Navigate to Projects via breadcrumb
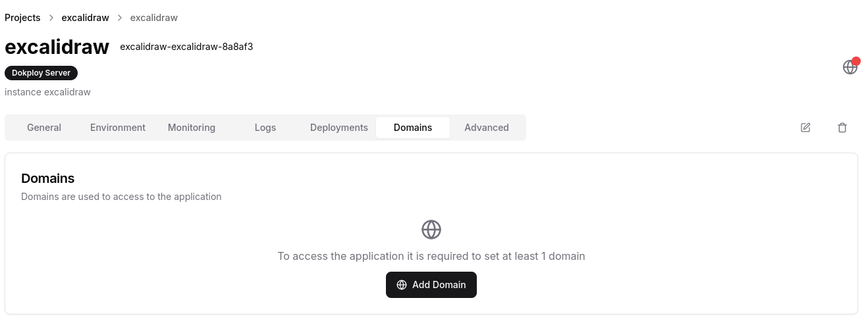The width and height of the screenshot is (868, 321). (x=22, y=18)
